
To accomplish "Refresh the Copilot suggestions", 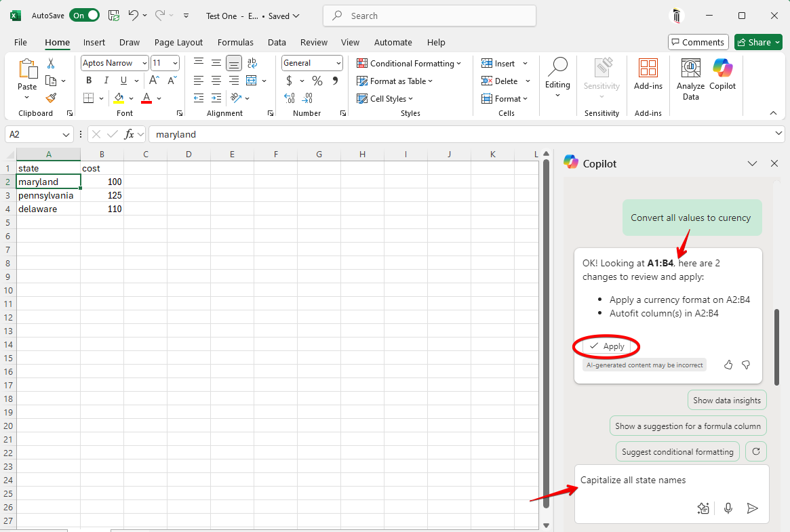I will tap(755, 451).
